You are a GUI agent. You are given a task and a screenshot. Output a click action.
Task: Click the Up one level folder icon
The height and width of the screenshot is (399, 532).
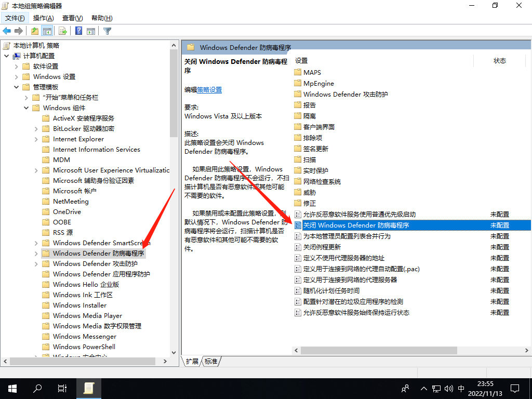(35, 31)
